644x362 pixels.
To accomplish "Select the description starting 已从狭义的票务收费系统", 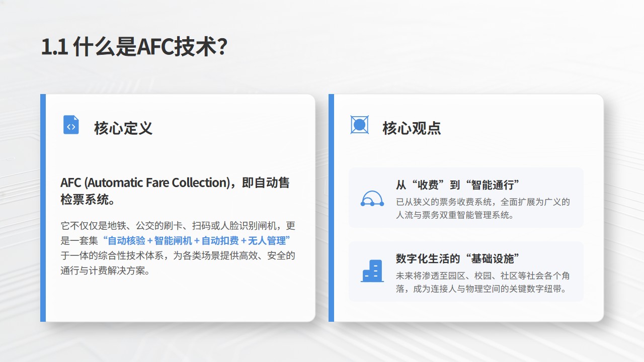I will (x=482, y=202).
